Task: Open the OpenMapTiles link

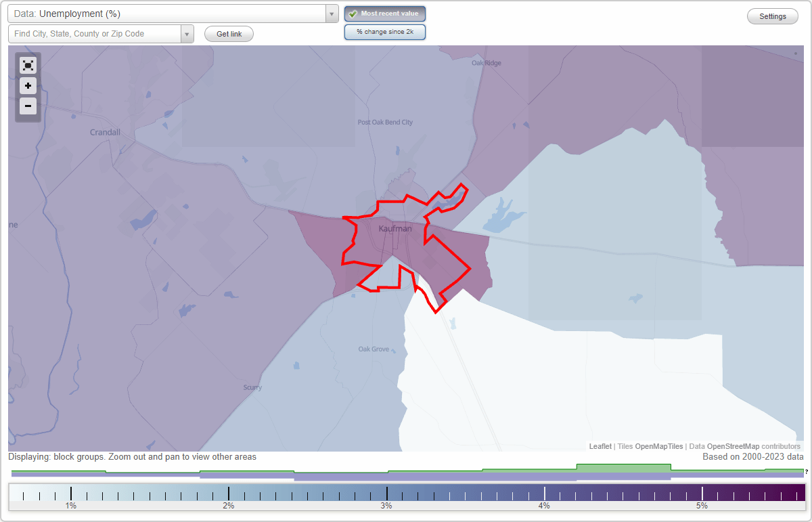Action: point(658,446)
